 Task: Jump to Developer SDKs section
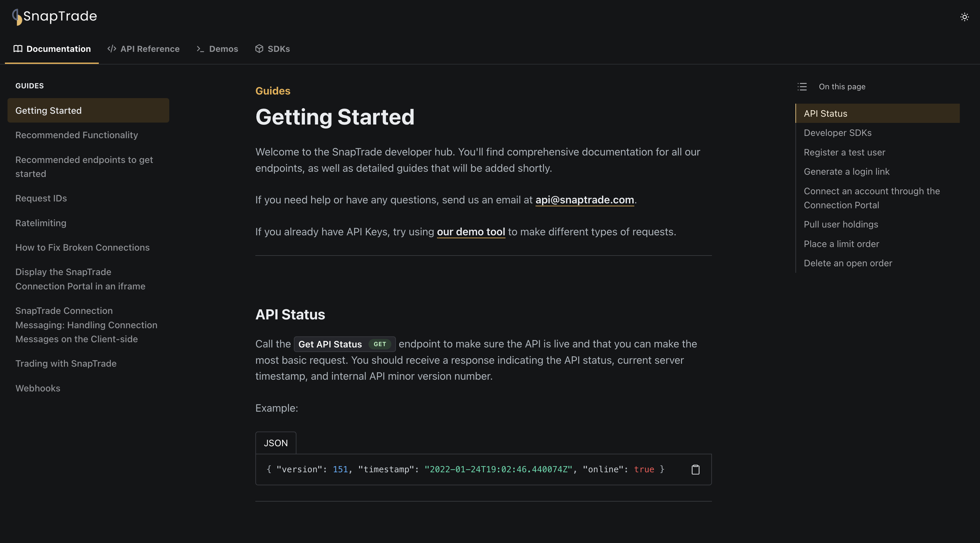coord(837,133)
